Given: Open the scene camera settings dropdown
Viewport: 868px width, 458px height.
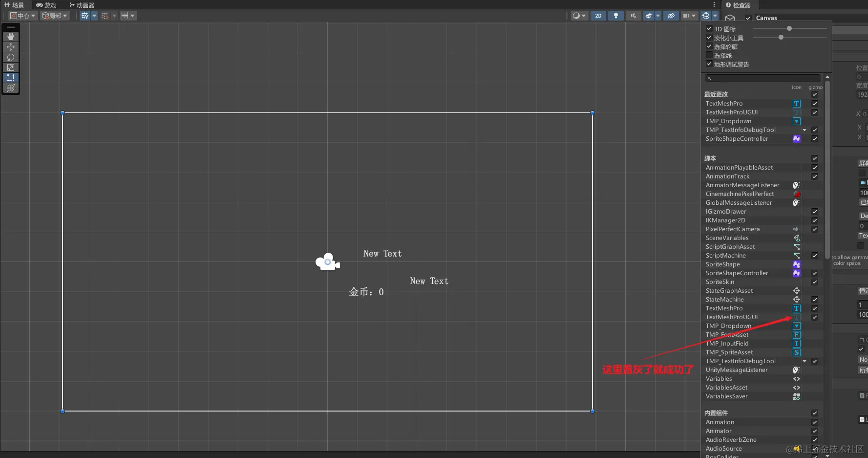Looking at the screenshot, I should [x=689, y=16].
